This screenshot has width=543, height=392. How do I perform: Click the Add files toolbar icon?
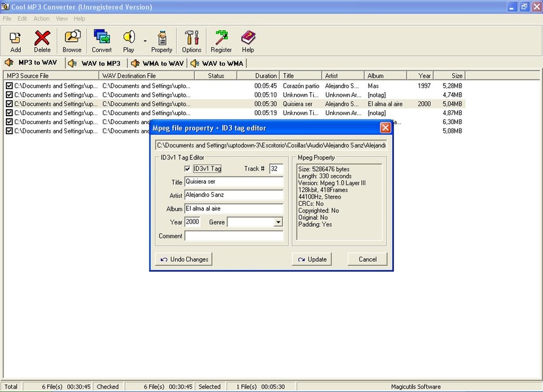pyautogui.click(x=15, y=38)
